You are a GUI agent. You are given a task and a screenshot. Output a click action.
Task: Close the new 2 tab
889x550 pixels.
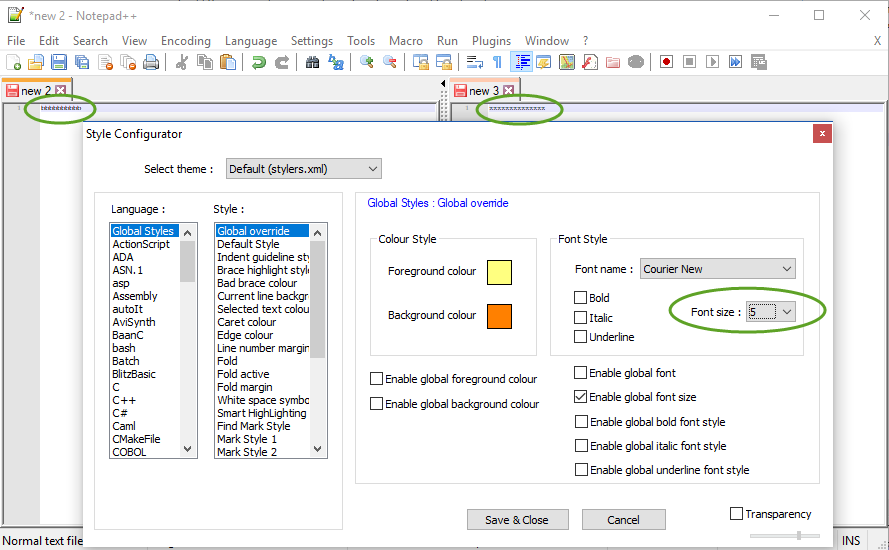pos(61,90)
